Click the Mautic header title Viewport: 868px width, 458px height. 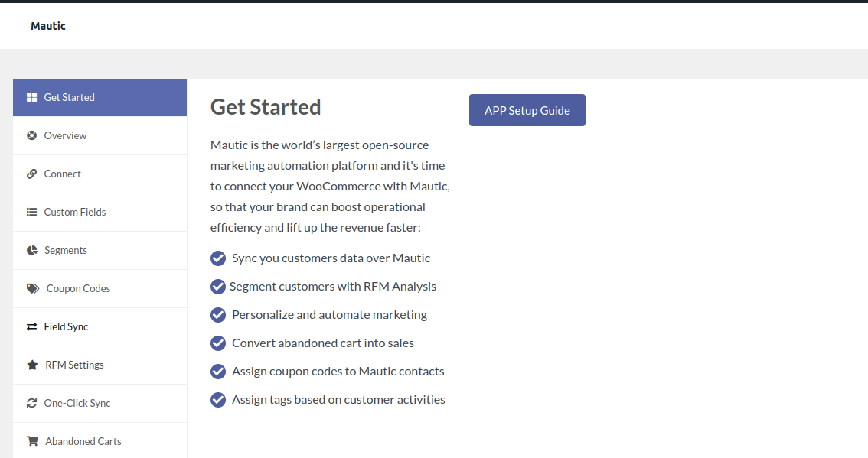click(x=48, y=26)
